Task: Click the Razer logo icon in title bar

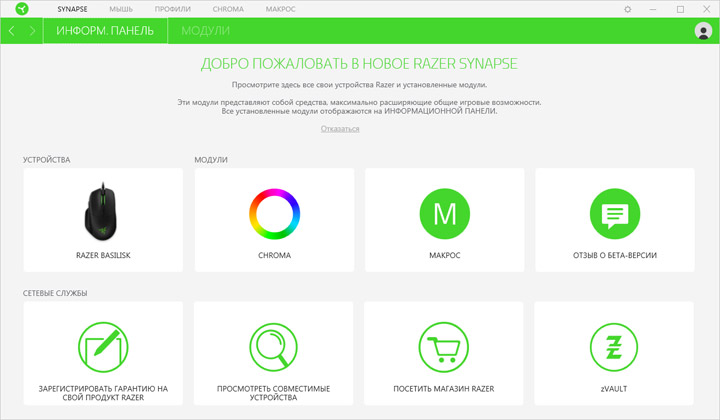Action: click(22, 9)
